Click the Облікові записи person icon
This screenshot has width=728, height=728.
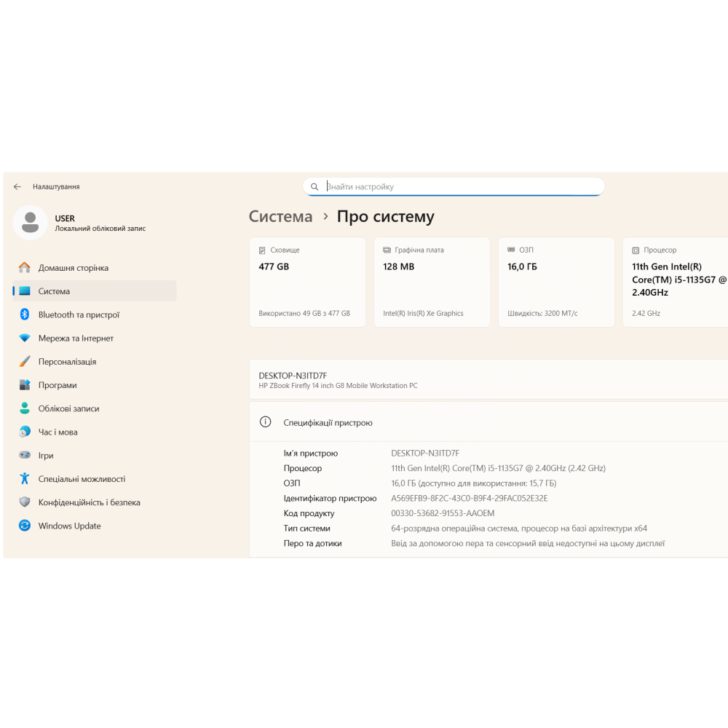pyautogui.click(x=25, y=408)
